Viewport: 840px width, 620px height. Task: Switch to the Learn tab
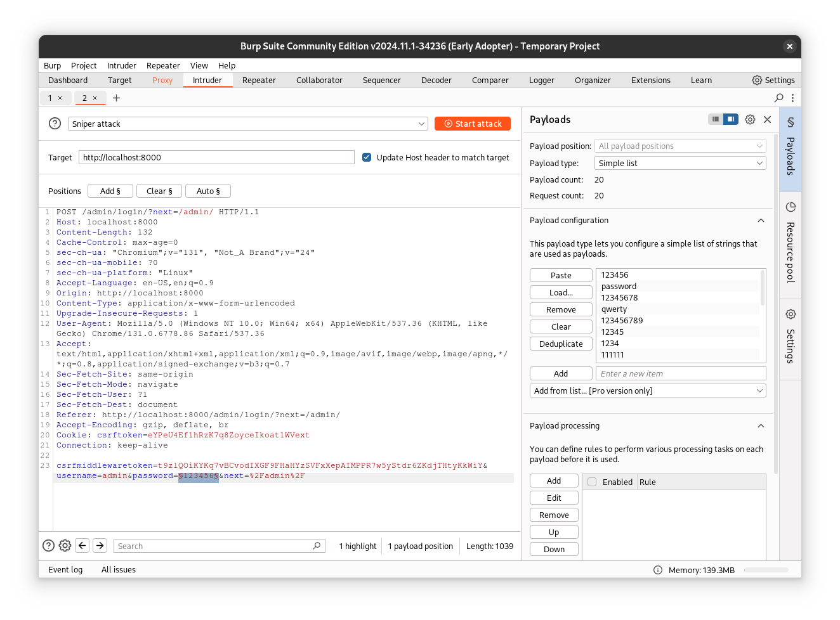click(701, 81)
